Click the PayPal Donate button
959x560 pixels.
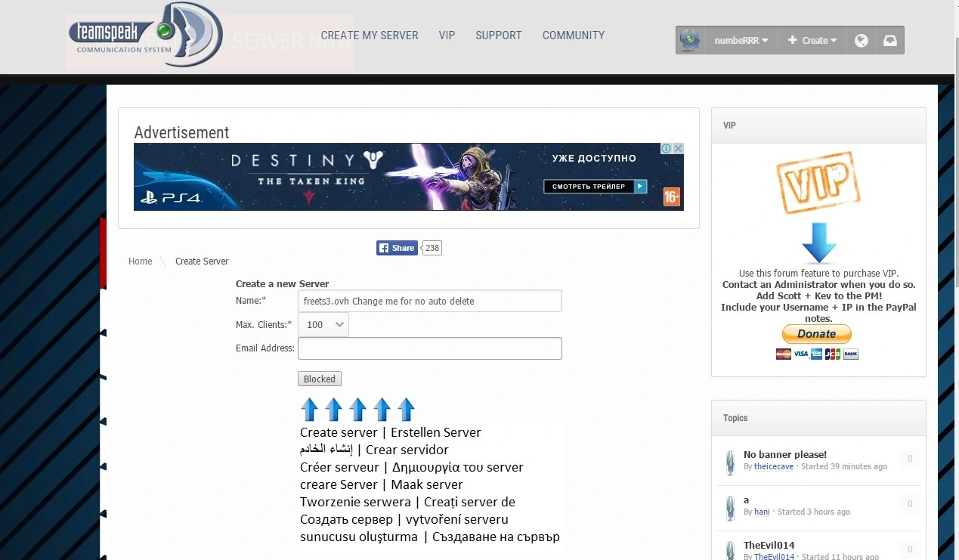(816, 334)
